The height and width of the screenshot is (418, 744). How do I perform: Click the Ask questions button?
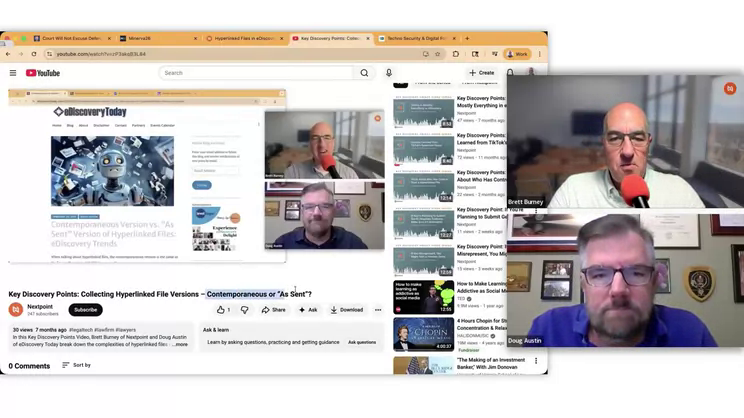[362, 343]
